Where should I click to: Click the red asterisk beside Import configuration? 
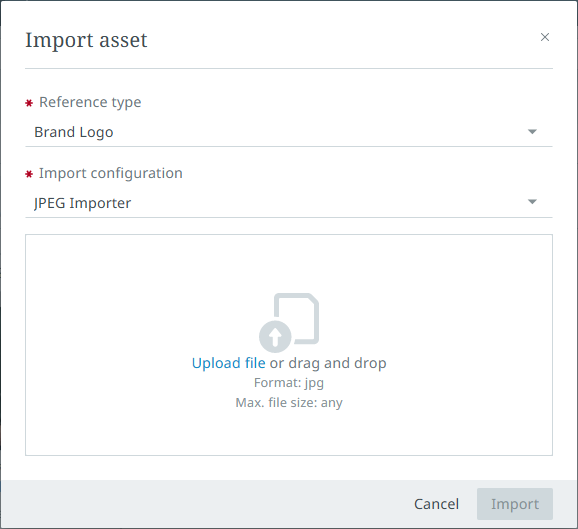(29, 174)
